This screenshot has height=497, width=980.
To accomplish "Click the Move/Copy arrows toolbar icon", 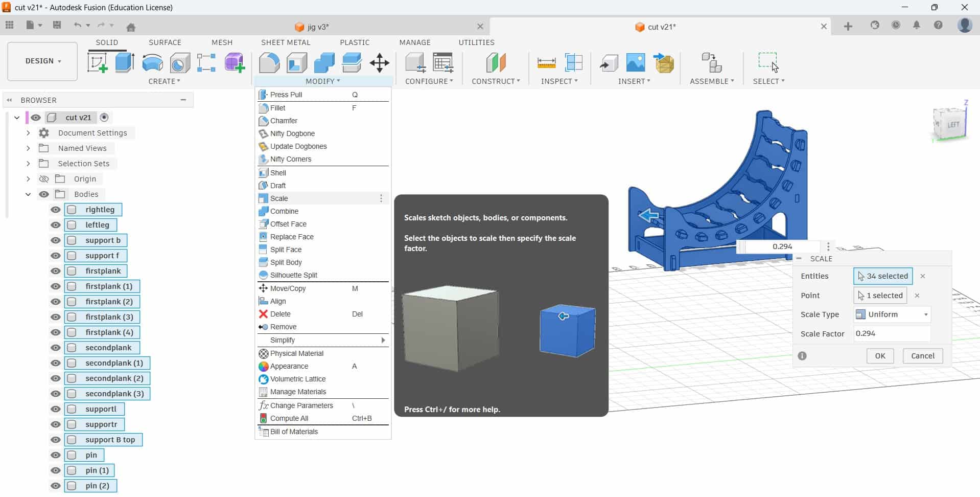I will point(380,63).
